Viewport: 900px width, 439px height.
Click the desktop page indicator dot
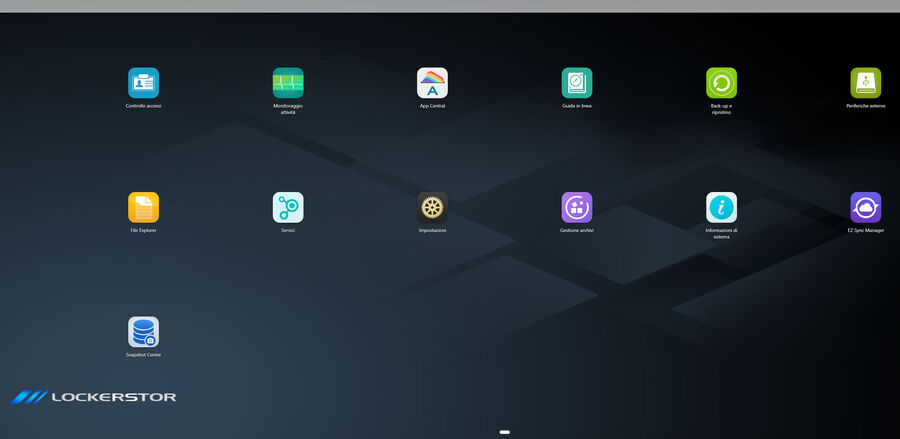(505, 432)
